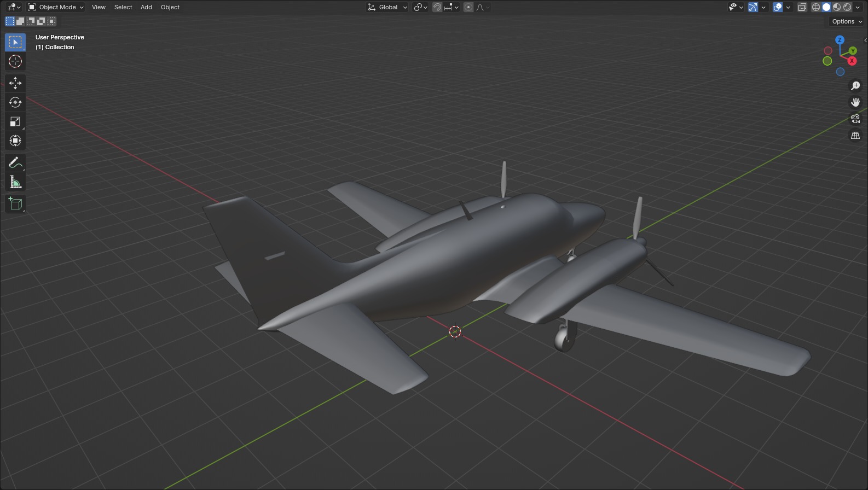
Task: Activate the Annotate tool
Action: 15,162
